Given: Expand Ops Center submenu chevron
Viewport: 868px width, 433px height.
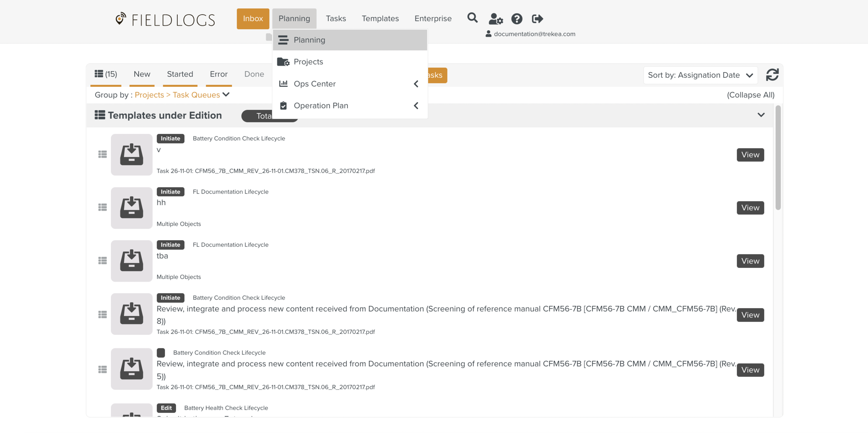Looking at the screenshot, I should pyautogui.click(x=416, y=84).
